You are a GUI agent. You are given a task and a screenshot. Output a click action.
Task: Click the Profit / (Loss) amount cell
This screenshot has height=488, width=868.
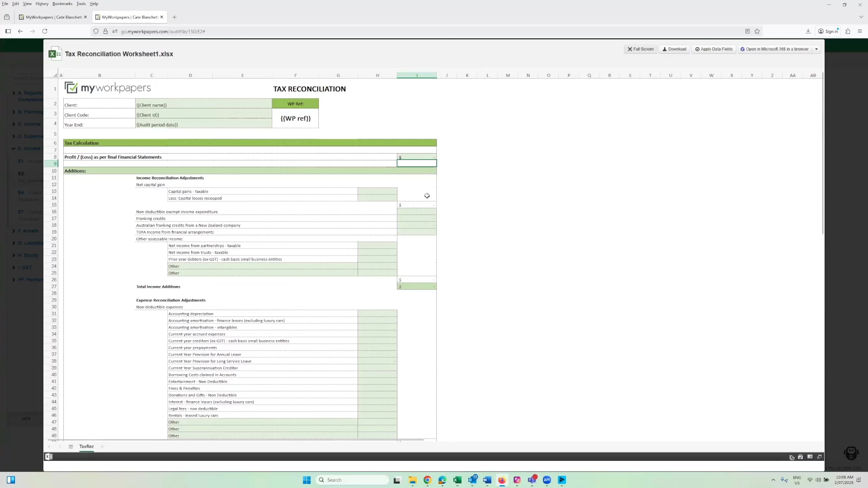[x=417, y=157]
